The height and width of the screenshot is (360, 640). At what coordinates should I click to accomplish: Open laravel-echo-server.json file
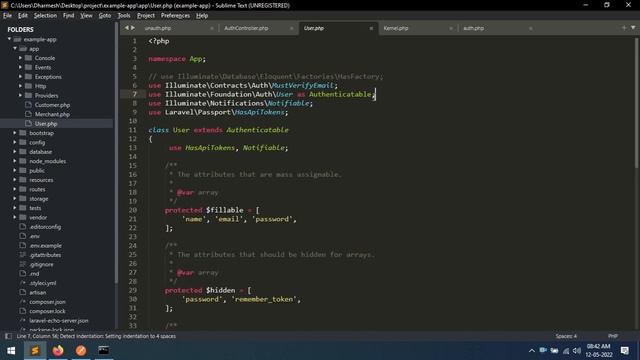tap(58, 321)
